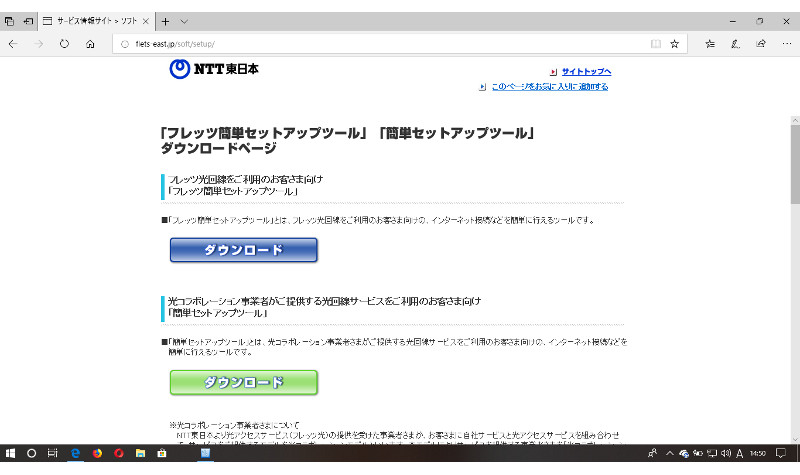
Task: Click the green ダウンロード button
Action: click(243, 383)
